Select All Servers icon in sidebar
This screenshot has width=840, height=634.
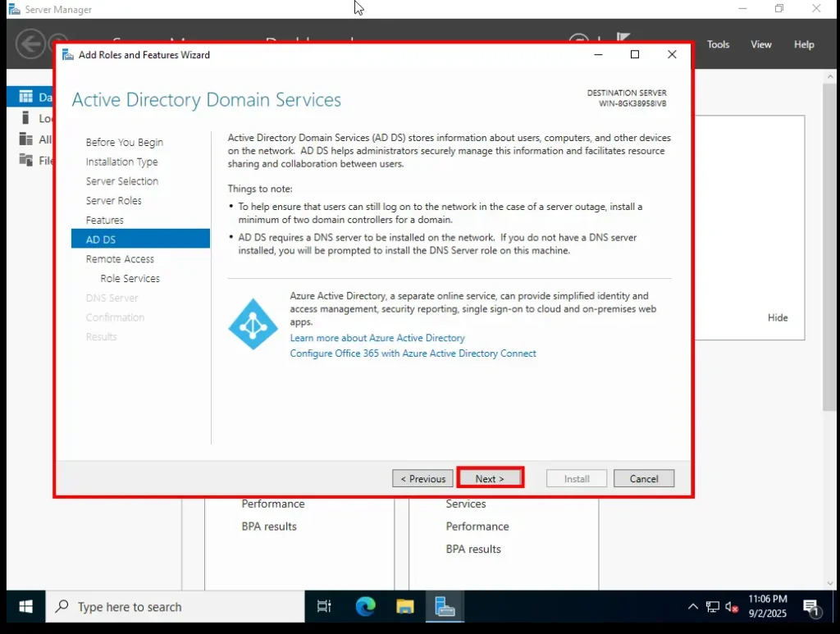point(25,139)
